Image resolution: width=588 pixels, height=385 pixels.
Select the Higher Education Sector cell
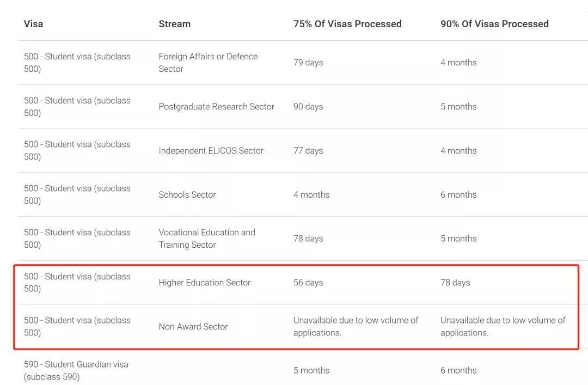[x=204, y=283]
